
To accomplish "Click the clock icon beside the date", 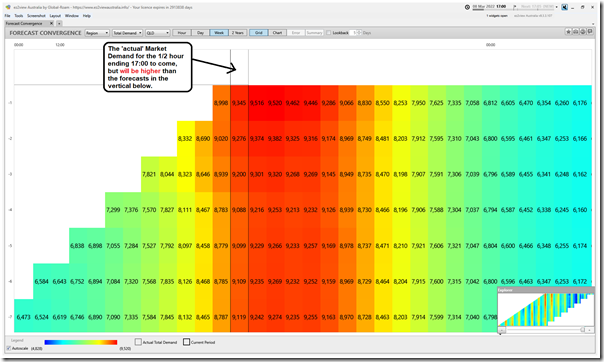I will click(467, 7).
